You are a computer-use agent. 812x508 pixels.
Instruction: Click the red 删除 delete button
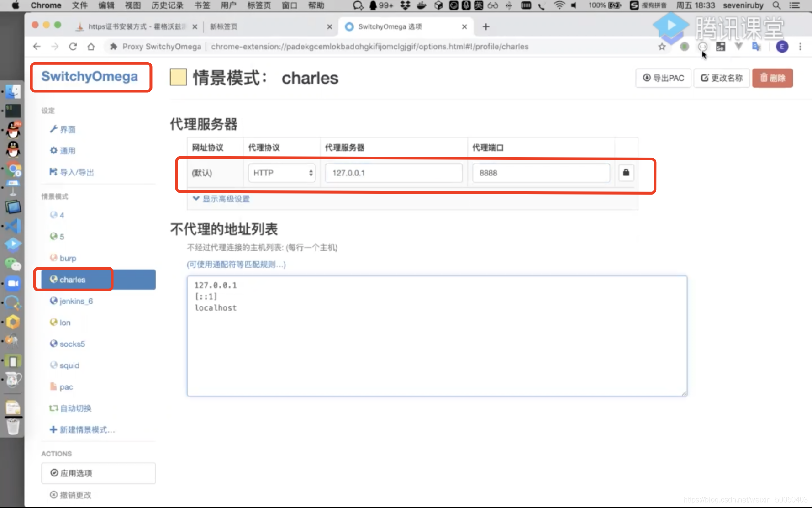(772, 78)
